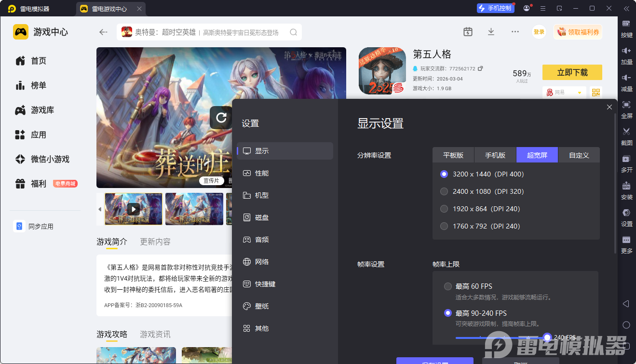Select 1920 x 864 (DPI 240) resolution
Screen dimensions: 636x364
pos(444,209)
